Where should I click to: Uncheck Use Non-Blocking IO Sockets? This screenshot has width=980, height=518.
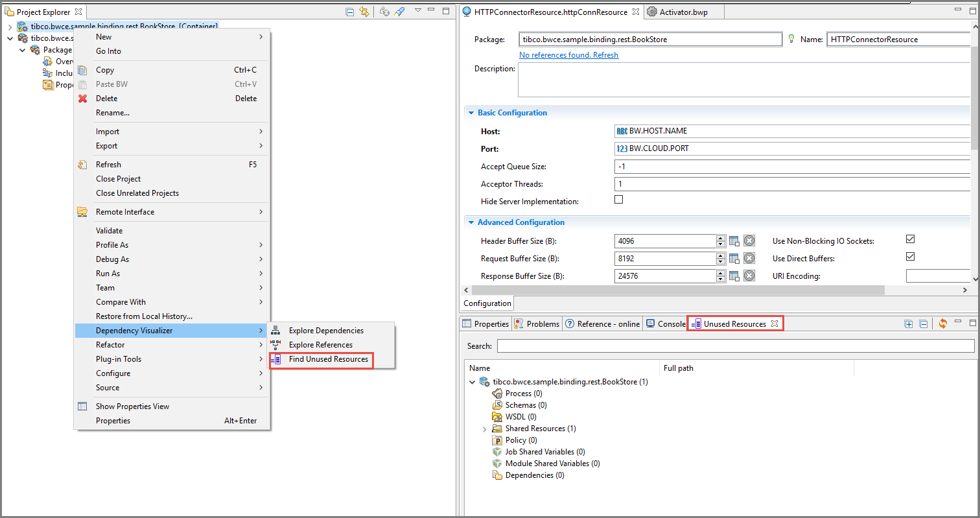click(x=910, y=239)
